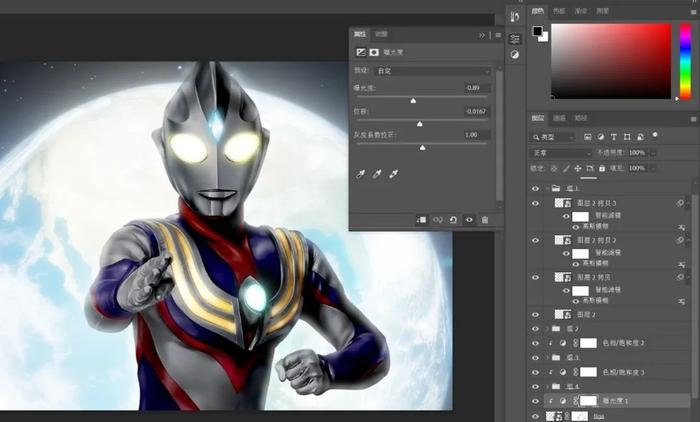
Task: Click lock position move icon
Action: 578,168
